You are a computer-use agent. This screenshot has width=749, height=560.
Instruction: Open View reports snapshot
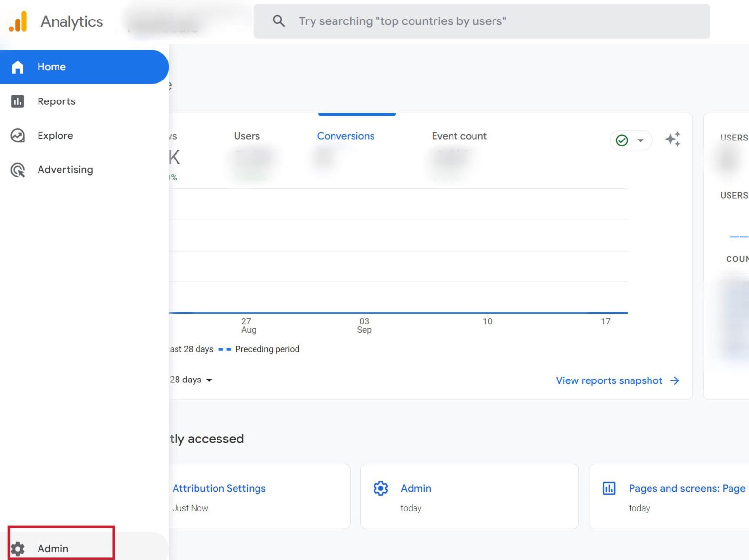(609, 380)
